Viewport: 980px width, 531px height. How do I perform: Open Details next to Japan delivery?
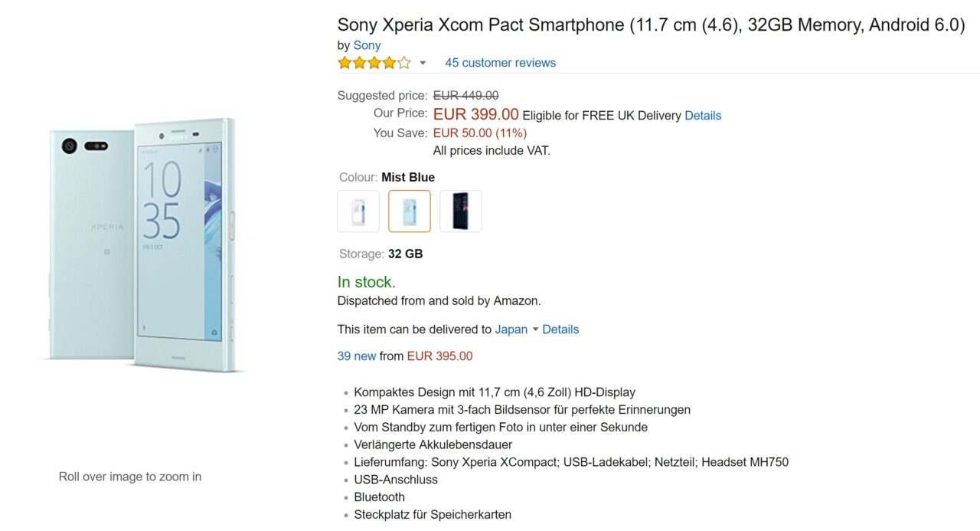coord(560,329)
